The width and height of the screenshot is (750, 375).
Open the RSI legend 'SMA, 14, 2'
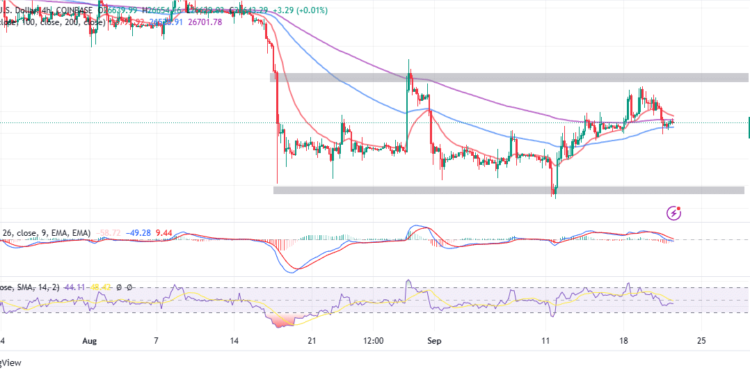pos(29,288)
